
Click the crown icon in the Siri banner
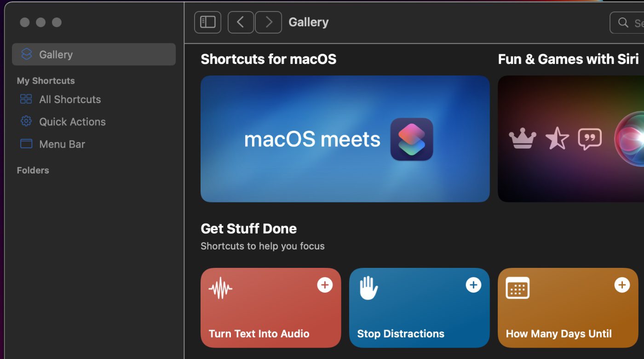pos(523,139)
